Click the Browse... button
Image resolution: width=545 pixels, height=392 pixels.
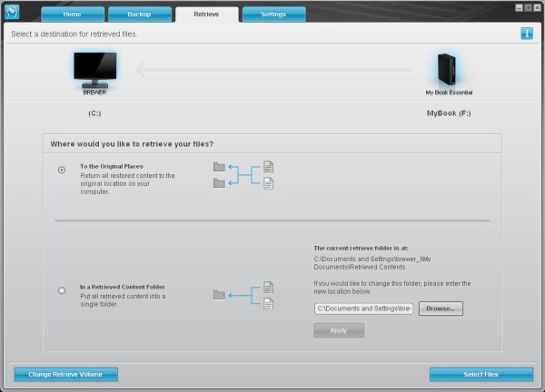pos(441,309)
